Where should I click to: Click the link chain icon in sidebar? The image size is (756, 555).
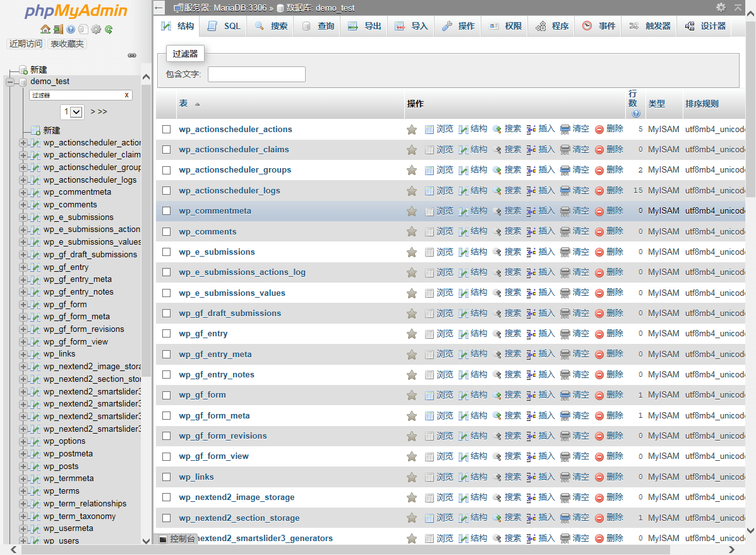(x=131, y=56)
